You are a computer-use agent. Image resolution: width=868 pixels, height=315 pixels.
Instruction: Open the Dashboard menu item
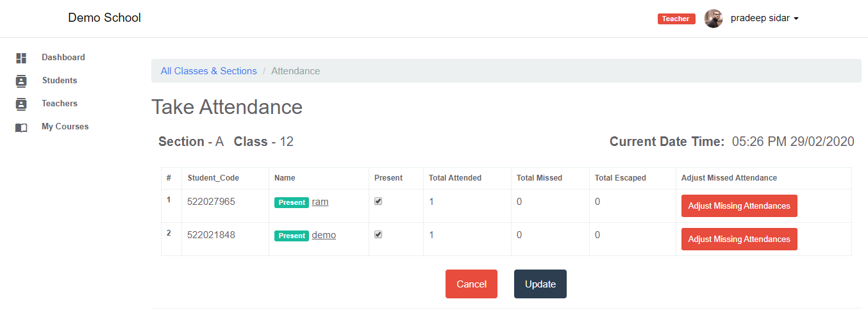pyautogui.click(x=63, y=58)
